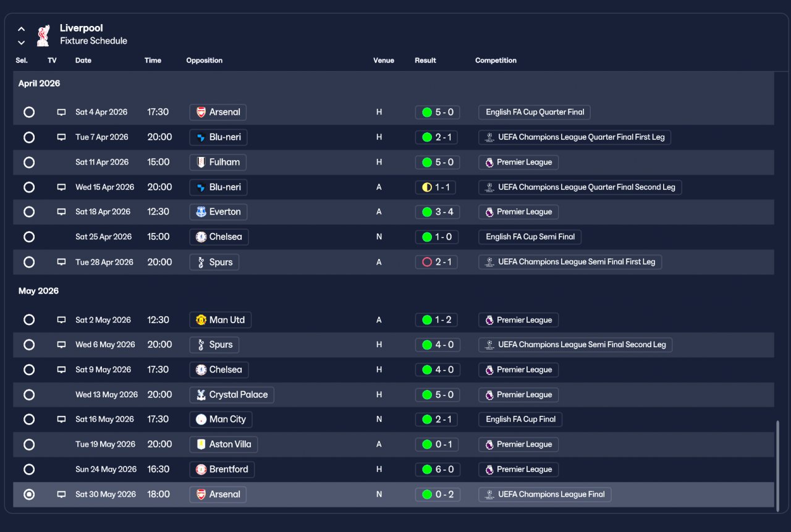Open English FA Cup Final competition
Viewport: 791px width, 532px height.
click(520, 420)
